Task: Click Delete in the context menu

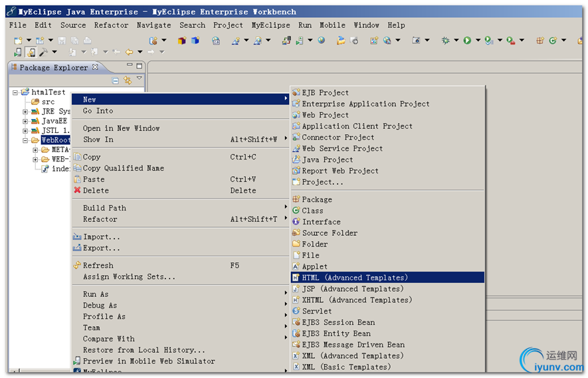Action: 96,191
